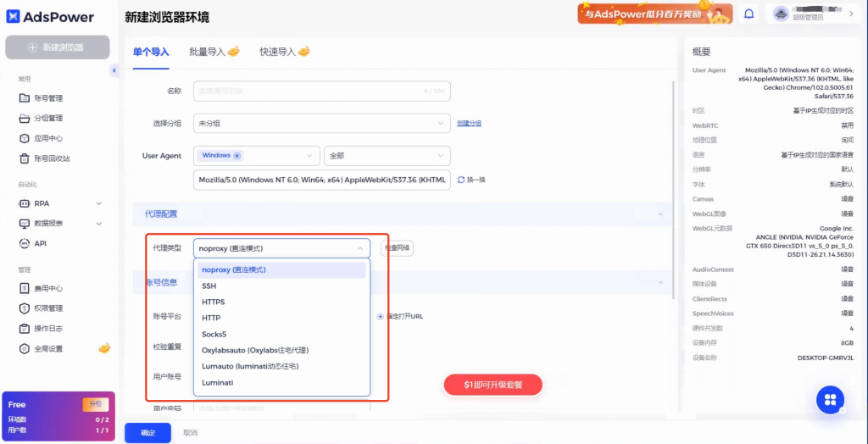Open the 选择分组 dropdown
The image size is (868, 444).
(322, 124)
